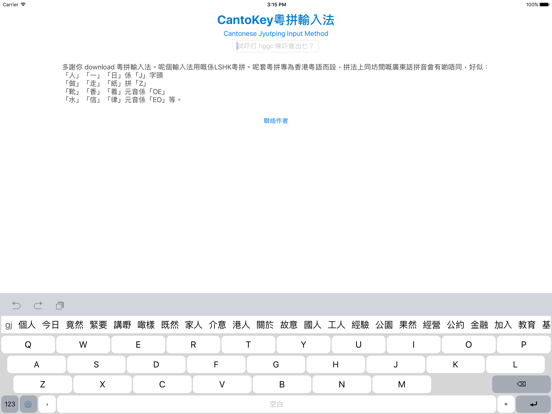This screenshot has height=414, width=552.
Task: Open the 聯絡作者 contact author link
Action: pos(276,121)
